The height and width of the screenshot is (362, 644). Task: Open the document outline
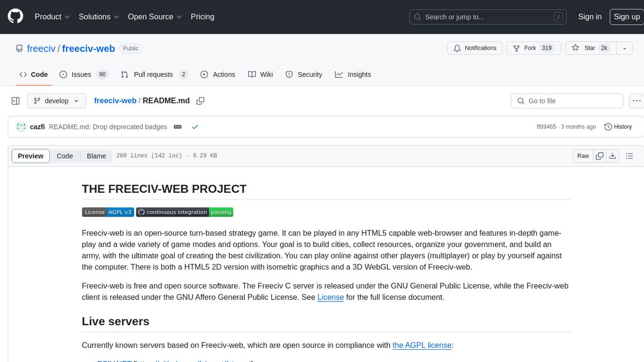click(x=629, y=156)
